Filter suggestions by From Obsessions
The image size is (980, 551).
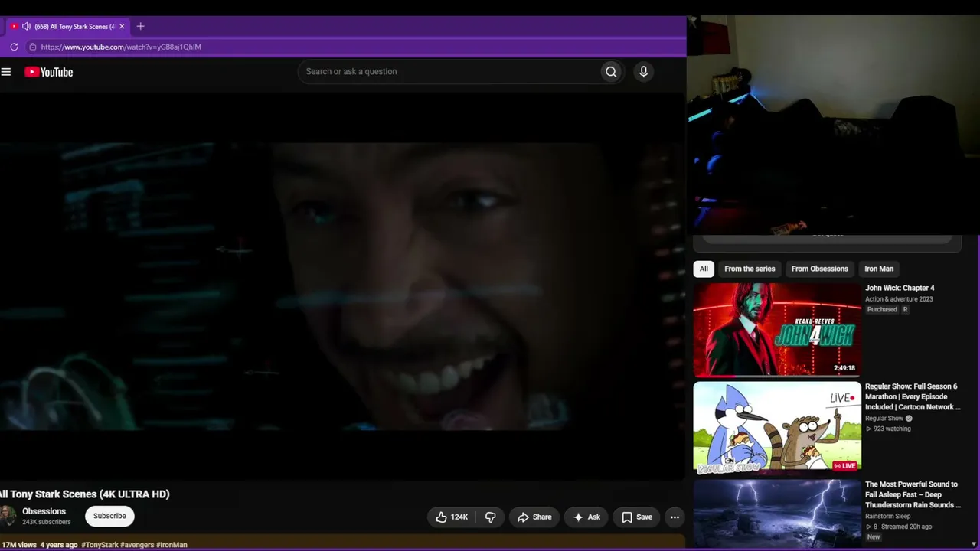pos(819,269)
